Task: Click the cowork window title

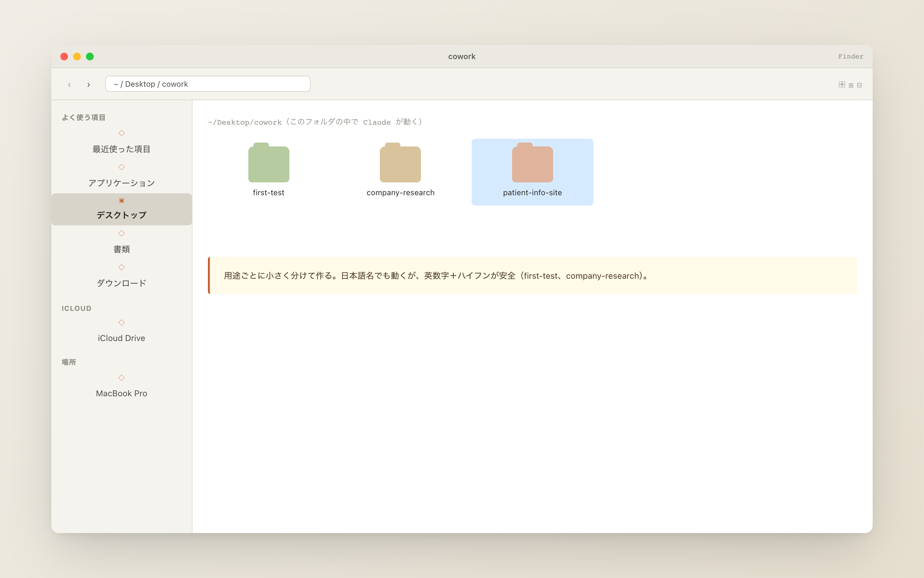Action: tap(462, 57)
